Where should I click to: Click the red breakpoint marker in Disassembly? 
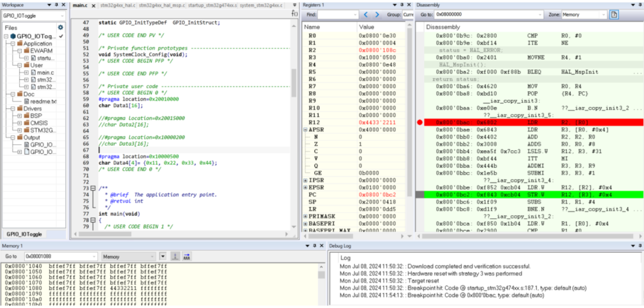[x=419, y=122]
